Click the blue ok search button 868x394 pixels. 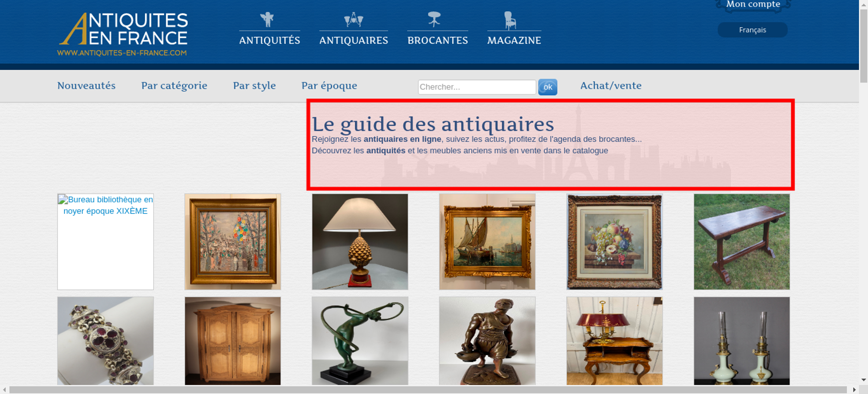click(x=548, y=87)
